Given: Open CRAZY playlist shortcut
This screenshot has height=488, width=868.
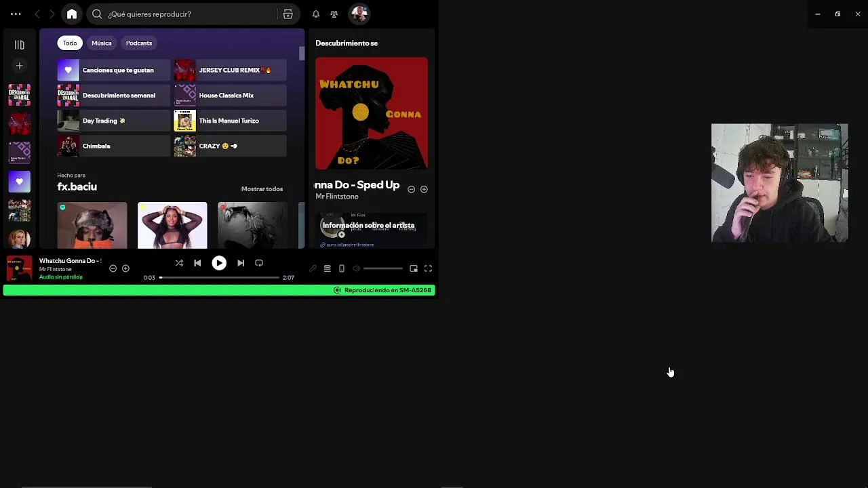Looking at the screenshot, I should click(x=230, y=146).
